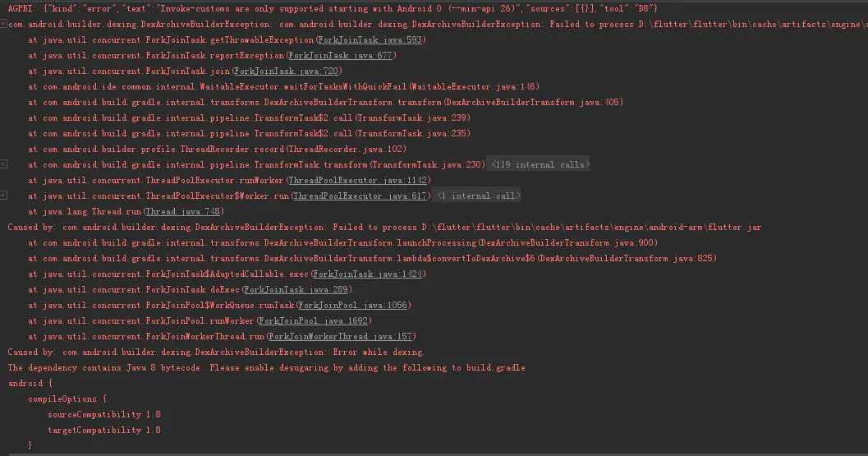Open ForkJoinPool.java:1692 link

313,320
